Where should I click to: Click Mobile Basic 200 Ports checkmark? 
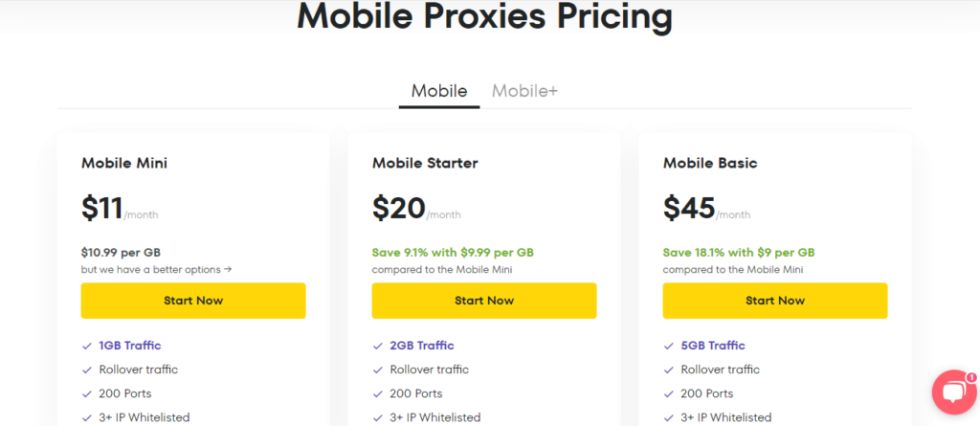pos(668,393)
